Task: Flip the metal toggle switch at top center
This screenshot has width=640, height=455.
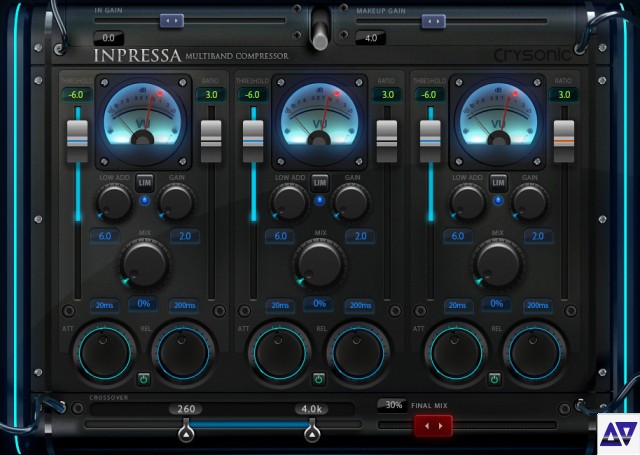Action: (321, 30)
